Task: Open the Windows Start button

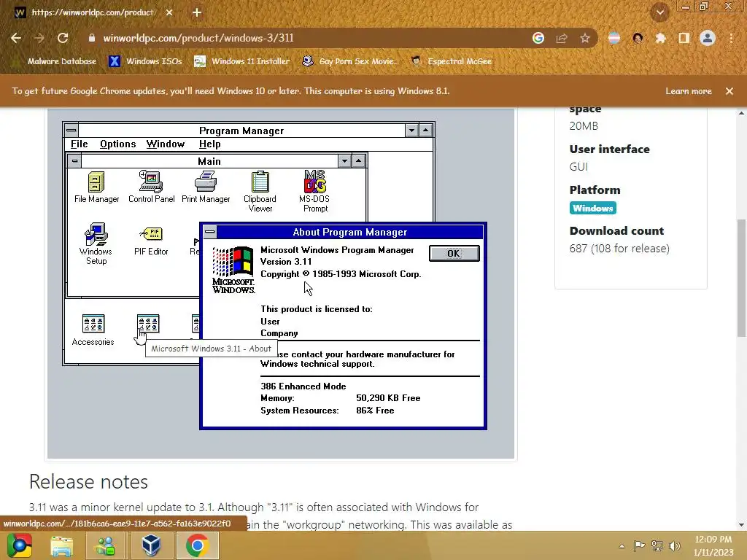Action: coord(20,545)
